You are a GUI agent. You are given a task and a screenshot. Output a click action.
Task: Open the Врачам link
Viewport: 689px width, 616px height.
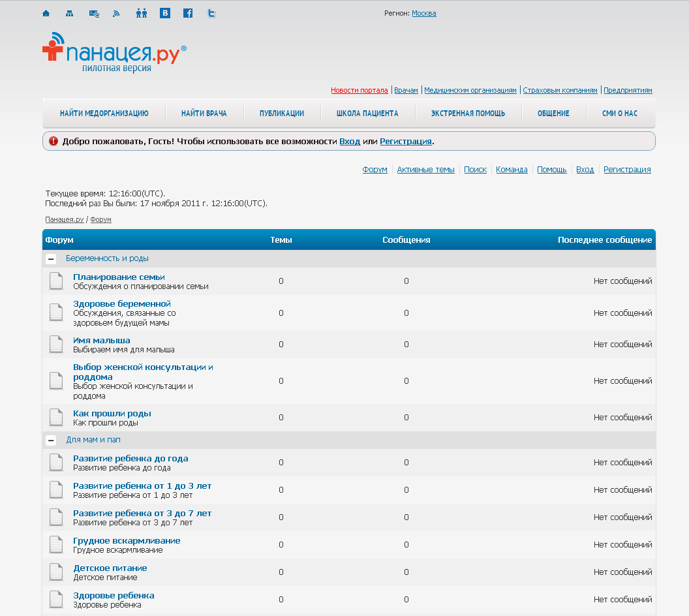click(x=406, y=90)
